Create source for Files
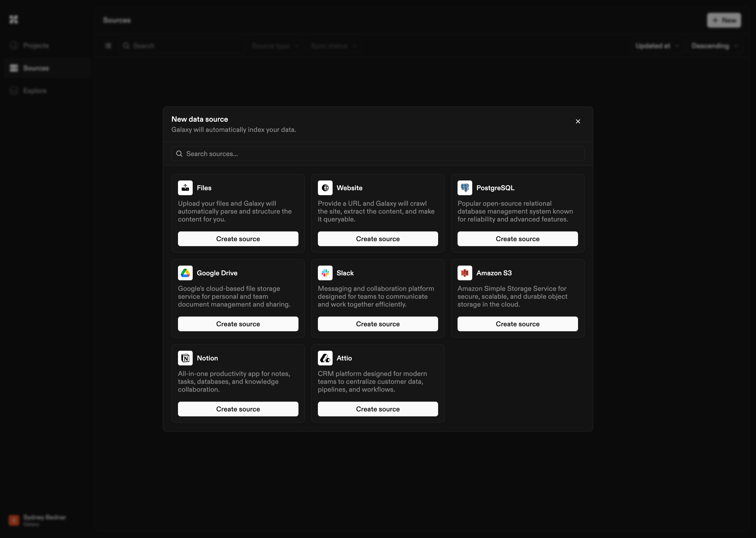Image resolution: width=756 pixels, height=538 pixels. click(238, 239)
